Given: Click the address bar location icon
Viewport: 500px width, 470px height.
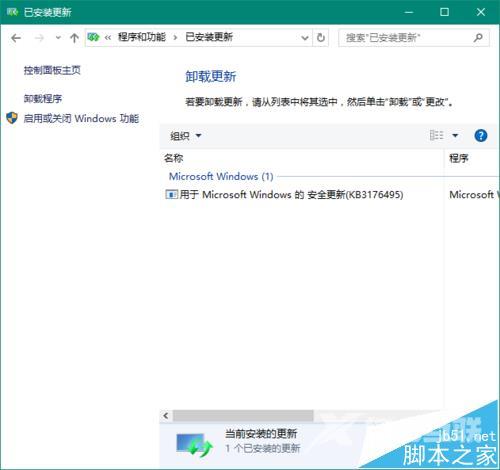Looking at the screenshot, I should (93, 37).
